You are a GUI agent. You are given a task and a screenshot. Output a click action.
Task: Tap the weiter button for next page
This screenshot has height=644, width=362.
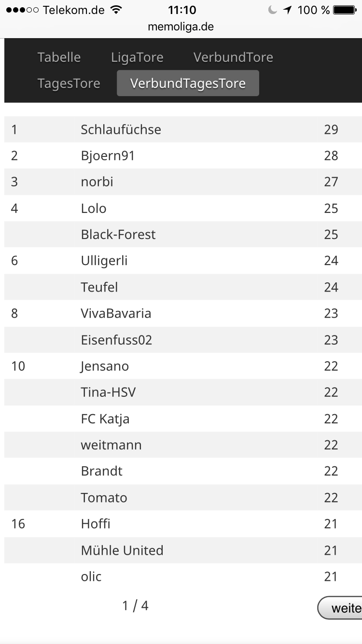tap(340, 608)
